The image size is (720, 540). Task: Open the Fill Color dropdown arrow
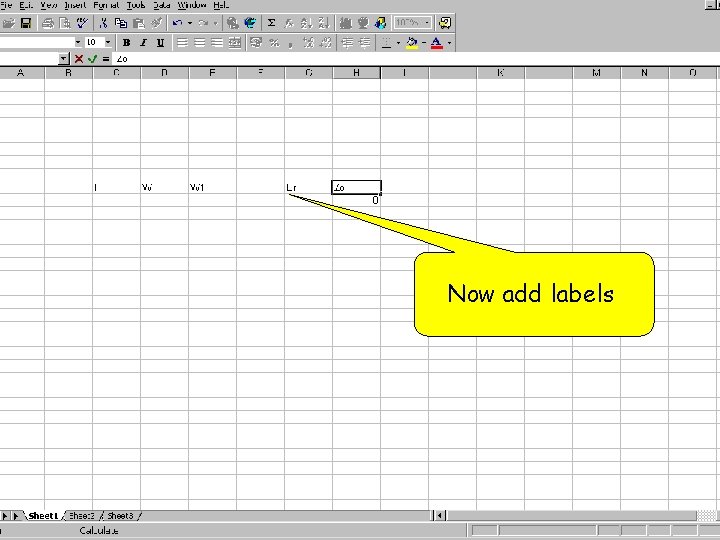[423, 43]
